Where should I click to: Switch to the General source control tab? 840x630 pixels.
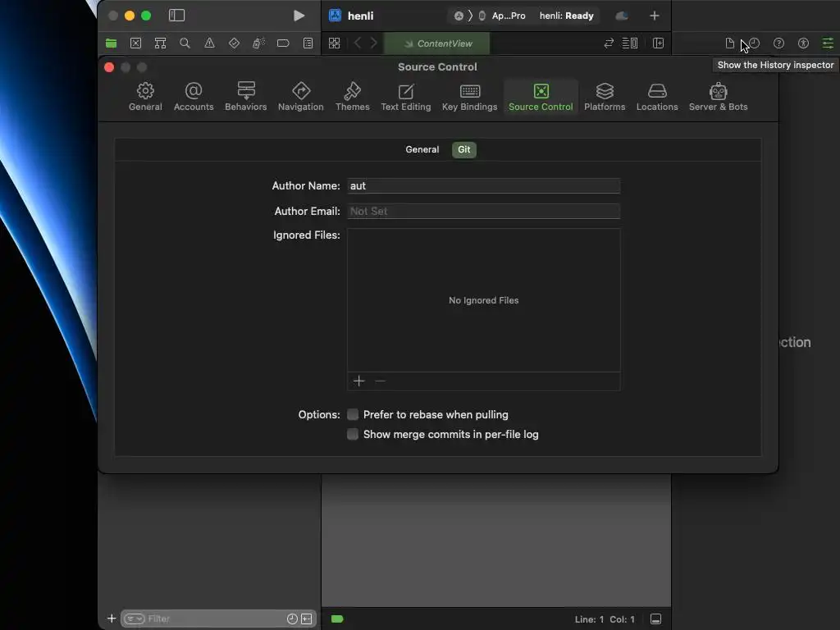(x=422, y=149)
